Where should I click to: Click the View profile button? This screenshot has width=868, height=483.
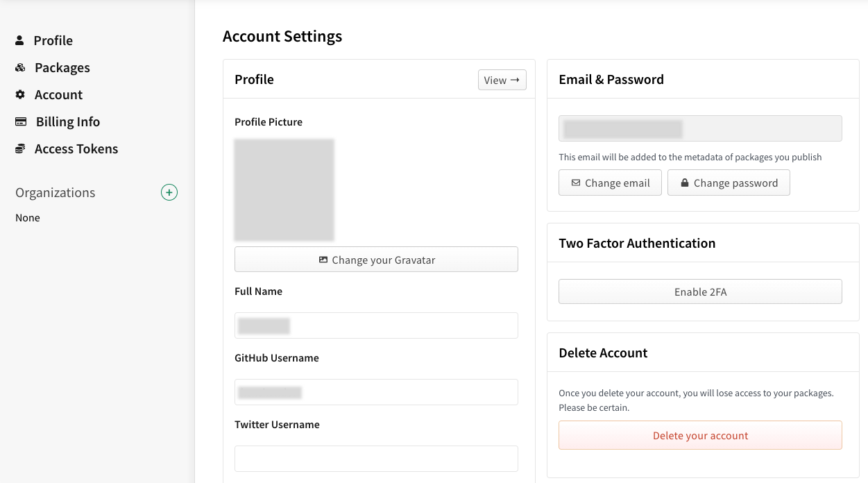click(x=502, y=80)
